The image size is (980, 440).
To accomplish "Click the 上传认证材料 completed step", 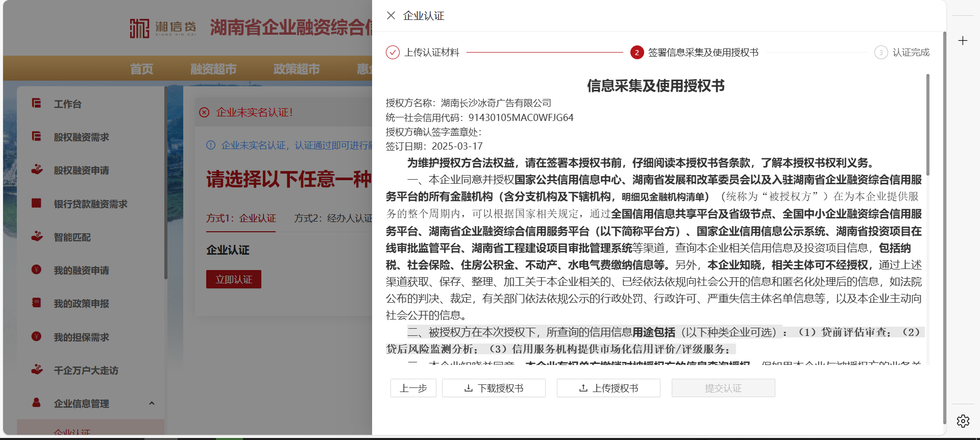I will [393, 53].
